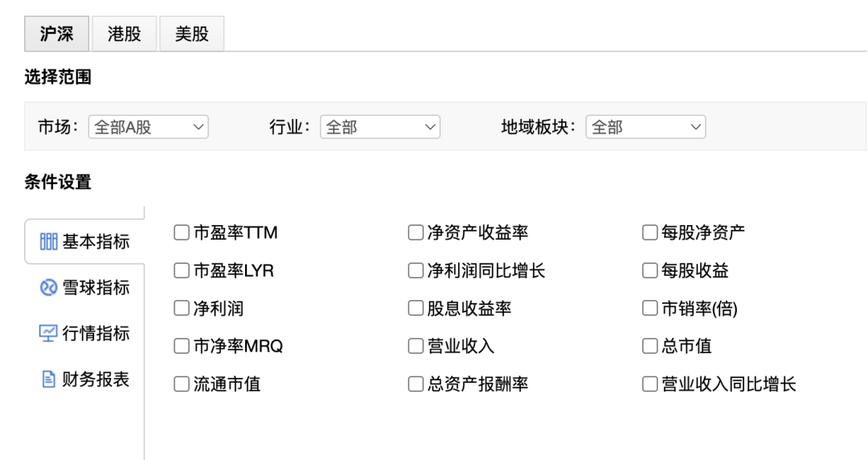Open the 财务报表 category
Screen dimensions: 868x460
tap(84, 379)
